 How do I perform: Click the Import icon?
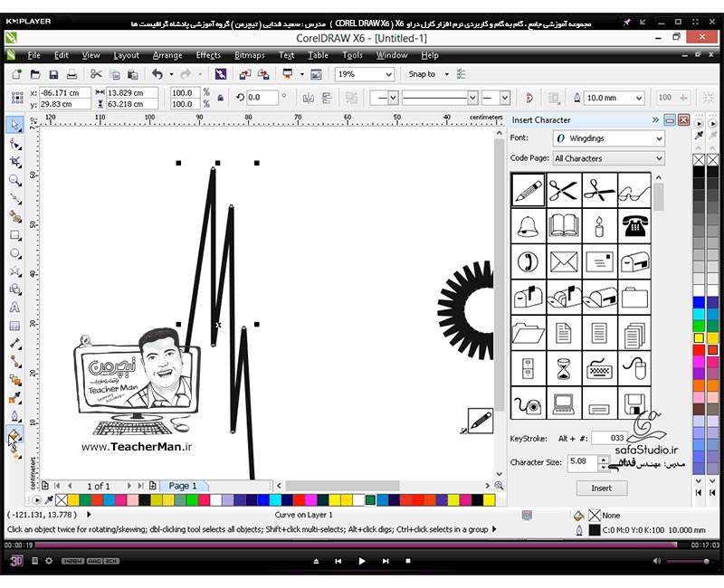244,74
